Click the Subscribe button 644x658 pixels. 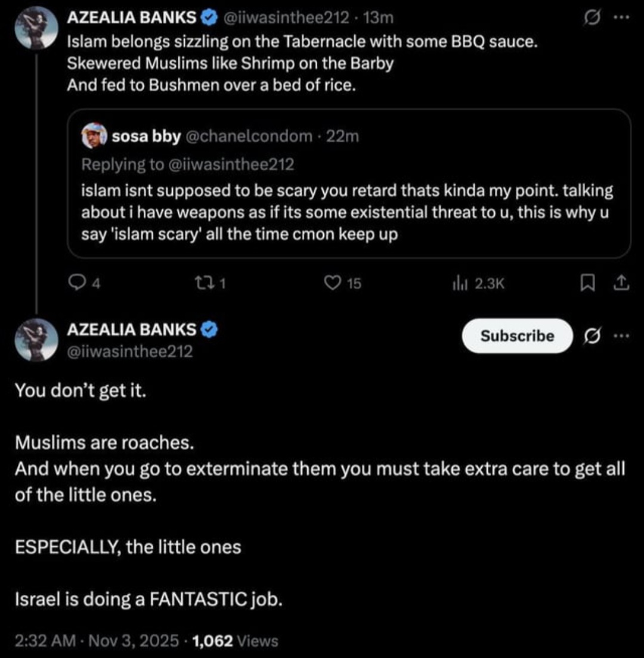[517, 336]
